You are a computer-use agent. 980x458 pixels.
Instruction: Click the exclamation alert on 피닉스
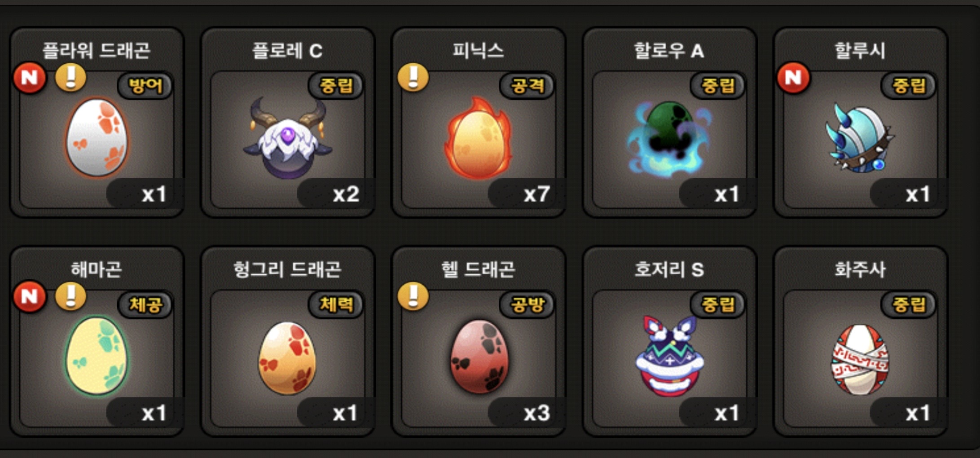click(413, 78)
